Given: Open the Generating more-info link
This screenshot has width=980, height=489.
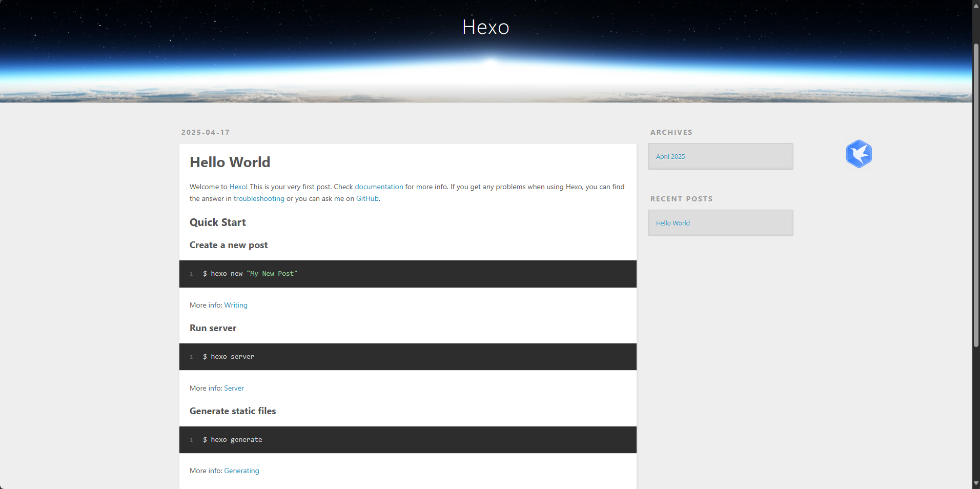Looking at the screenshot, I should [241, 471].
